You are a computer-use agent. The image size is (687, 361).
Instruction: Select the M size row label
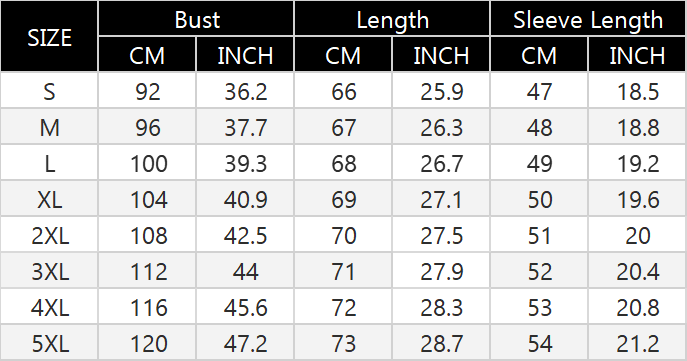coord(49,127)
